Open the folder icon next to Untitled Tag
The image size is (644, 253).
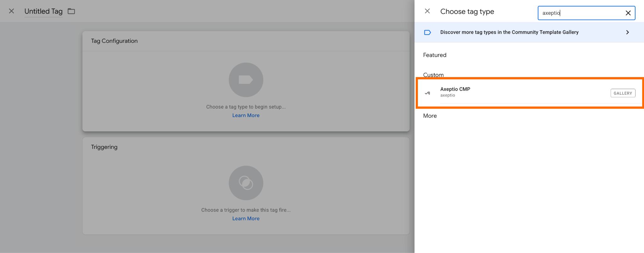click(71, 11)
